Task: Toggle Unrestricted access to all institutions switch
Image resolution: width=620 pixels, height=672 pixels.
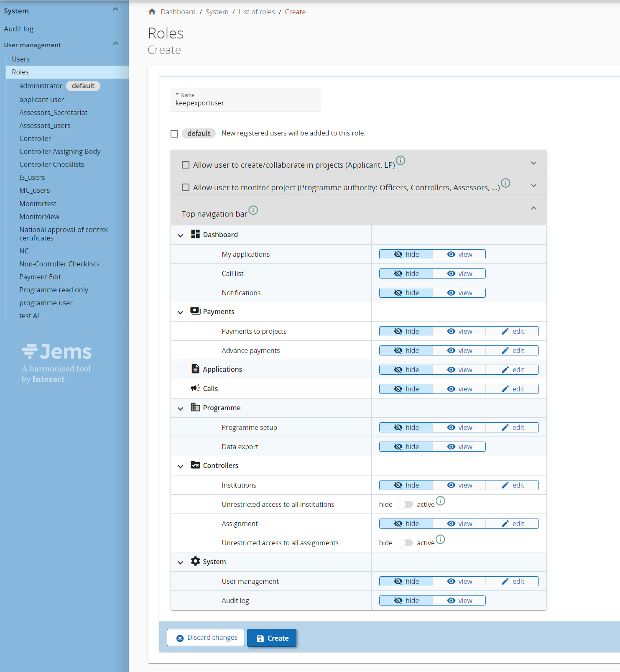Action: pyautogui.click(x=405, y=504)
